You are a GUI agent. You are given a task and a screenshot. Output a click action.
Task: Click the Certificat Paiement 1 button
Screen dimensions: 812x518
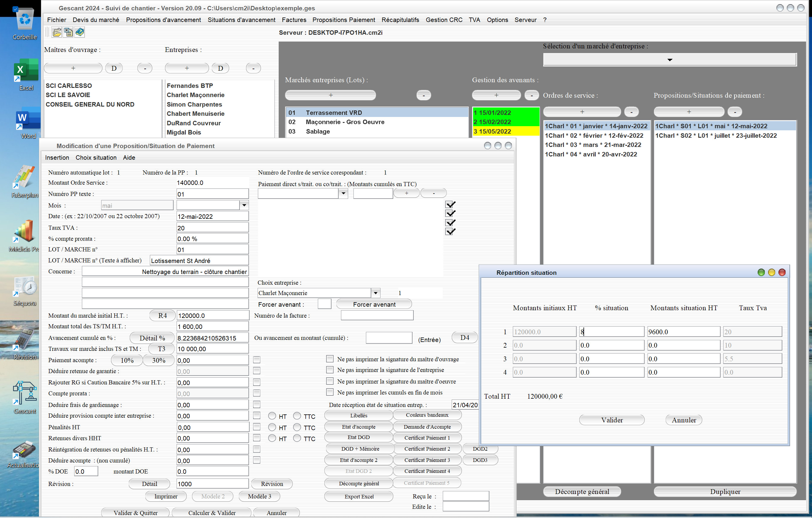pos(427,438)
